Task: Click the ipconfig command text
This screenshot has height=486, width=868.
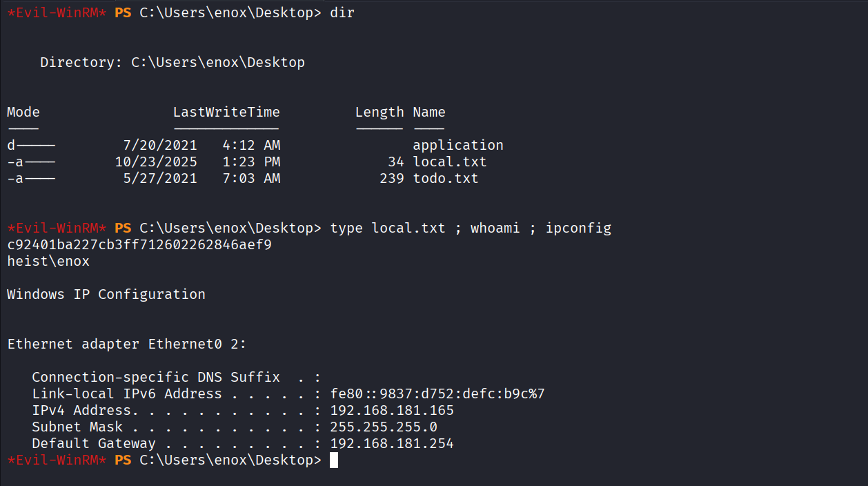Action: click(x=578, y=229)
